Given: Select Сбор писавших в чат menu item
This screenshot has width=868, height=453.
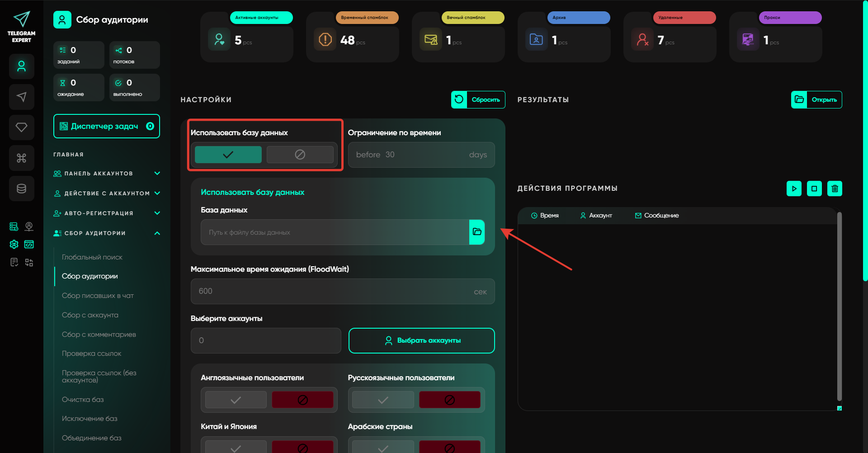Looking at the screenshot, I should coord(98,296).
